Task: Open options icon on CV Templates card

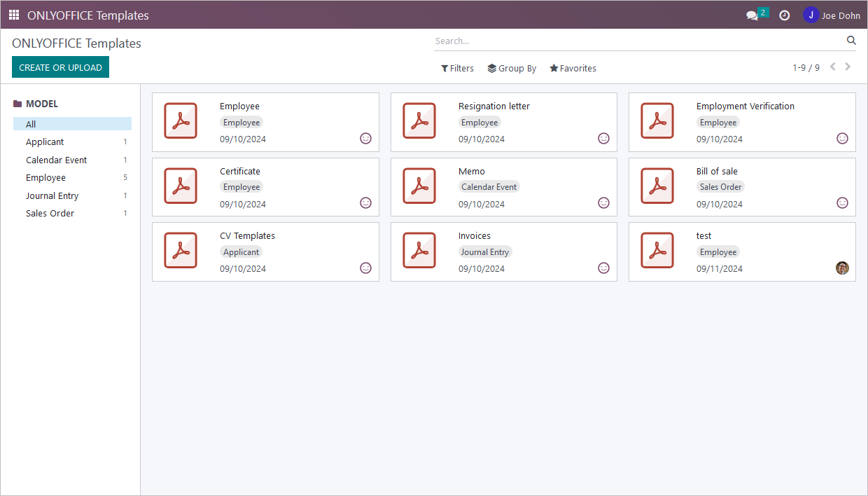Action: pyautogui.click(x=365, y=267)
